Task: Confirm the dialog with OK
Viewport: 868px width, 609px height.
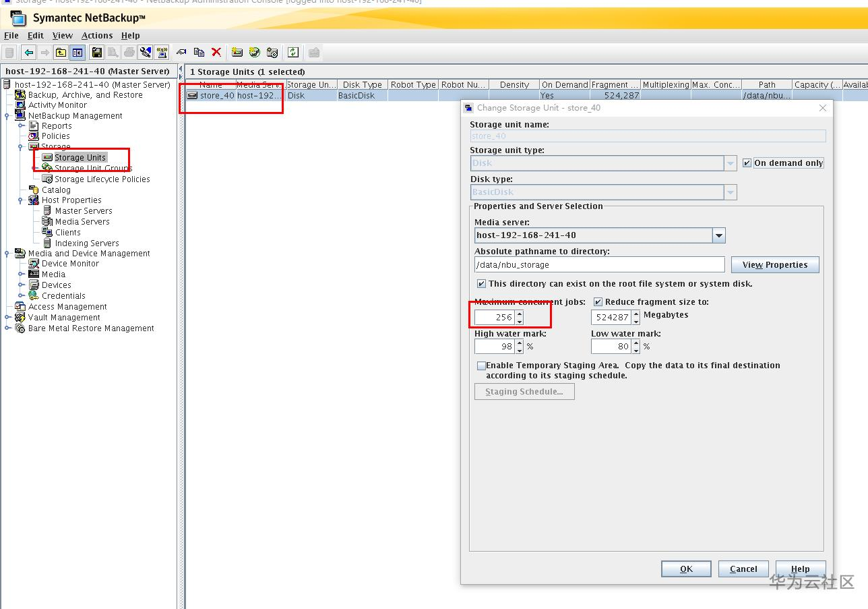Action: (x=686, y=569)
